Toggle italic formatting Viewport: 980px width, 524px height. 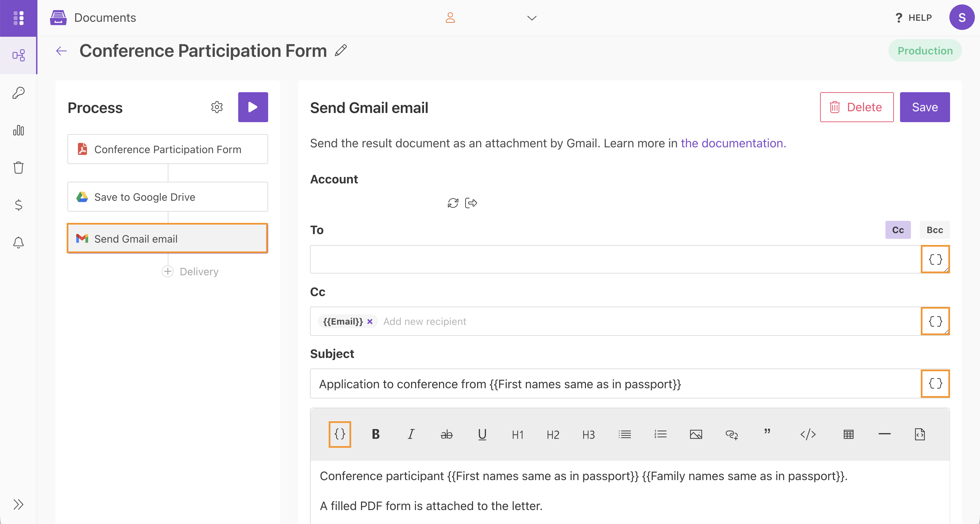pos(411,434)
